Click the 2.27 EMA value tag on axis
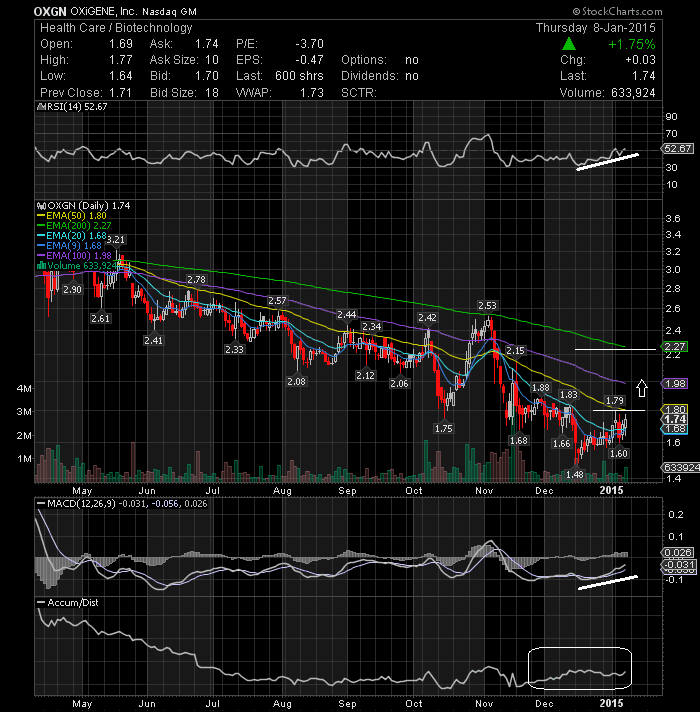This screenshot has height=712, width=700. click(x=675, y=347)
